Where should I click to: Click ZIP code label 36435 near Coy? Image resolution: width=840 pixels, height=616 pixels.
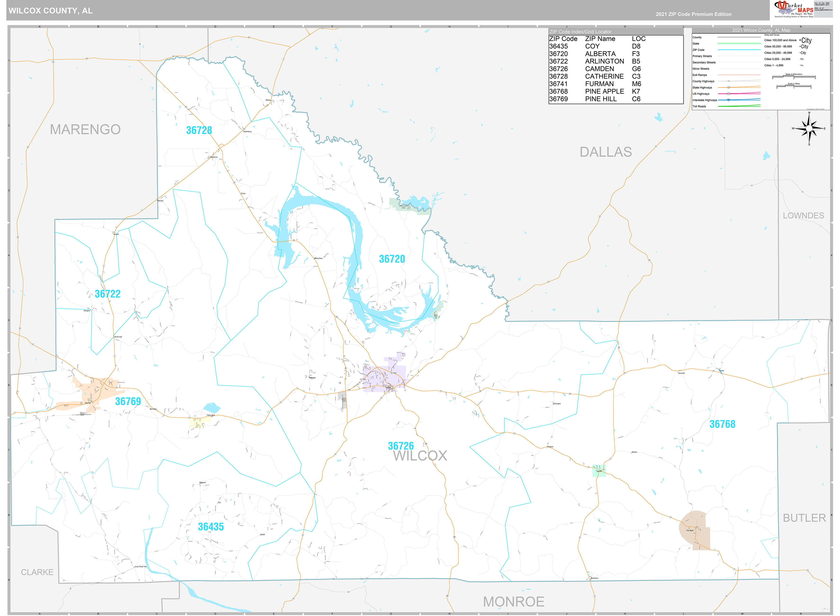tap(211, 527)
